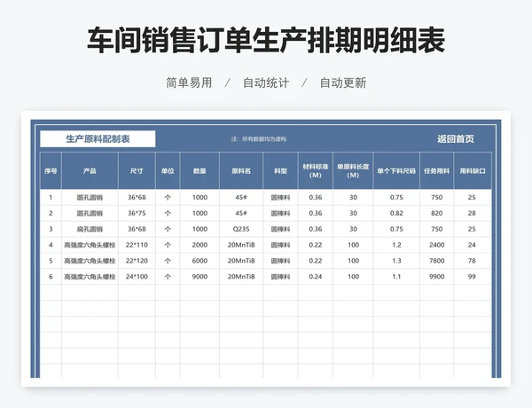Select the Q235 raw material cell

point(241,229)
